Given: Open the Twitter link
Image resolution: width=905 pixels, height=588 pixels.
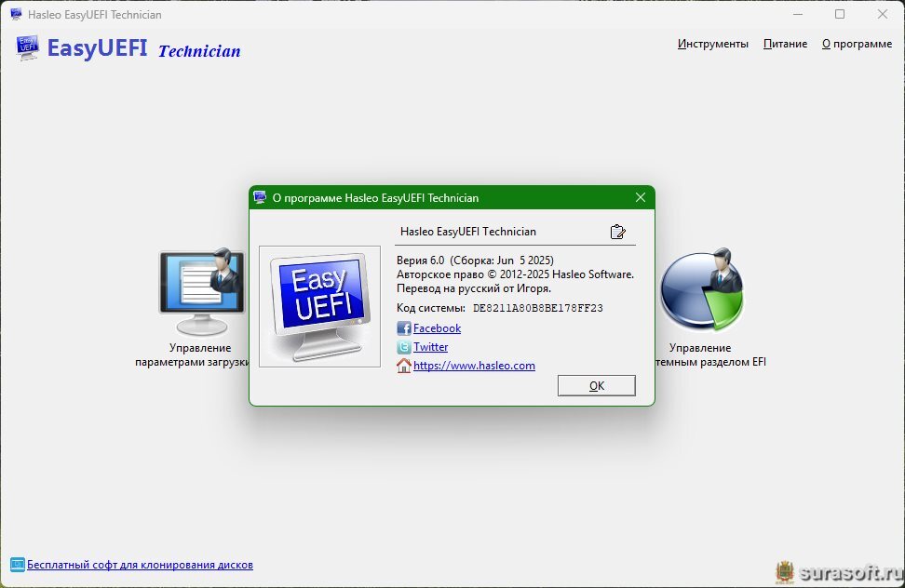Looking at the screenshot, I should click(x=430, y=347).
